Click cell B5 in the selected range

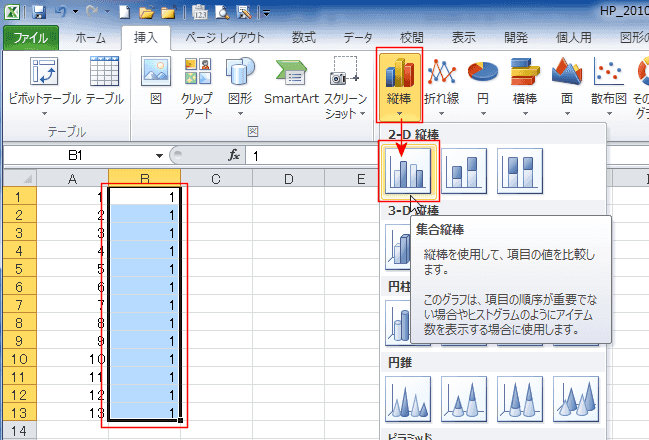click(144, 269)
